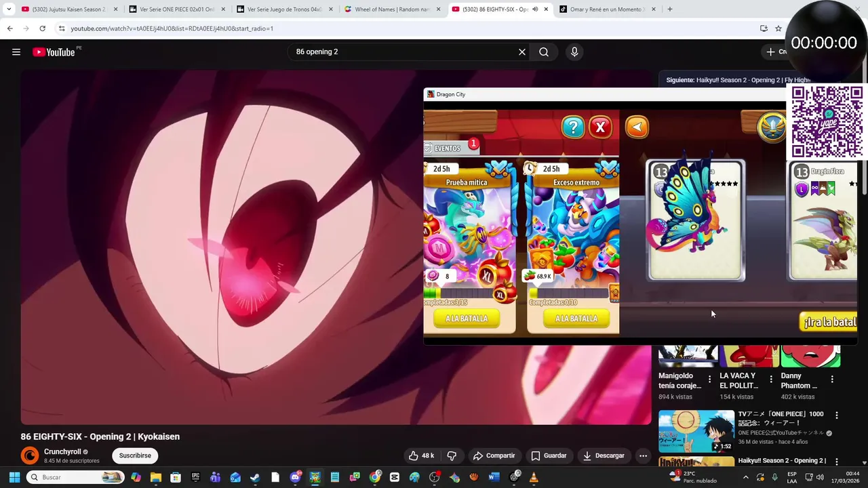The height and width of the screenshot is (488, 868).
Task: Open options for LA VACA Y EL POLLIT video
Action: tap(771, 380)
